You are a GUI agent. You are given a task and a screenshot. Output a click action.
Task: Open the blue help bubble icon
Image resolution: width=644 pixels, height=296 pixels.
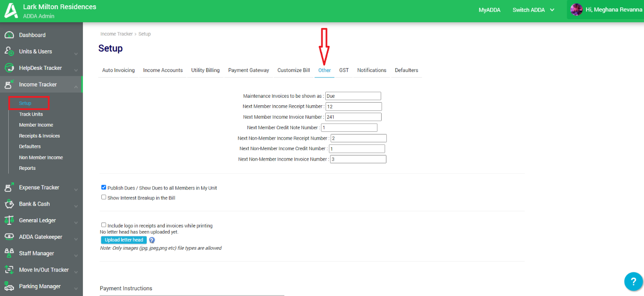(x=633, y=281)
